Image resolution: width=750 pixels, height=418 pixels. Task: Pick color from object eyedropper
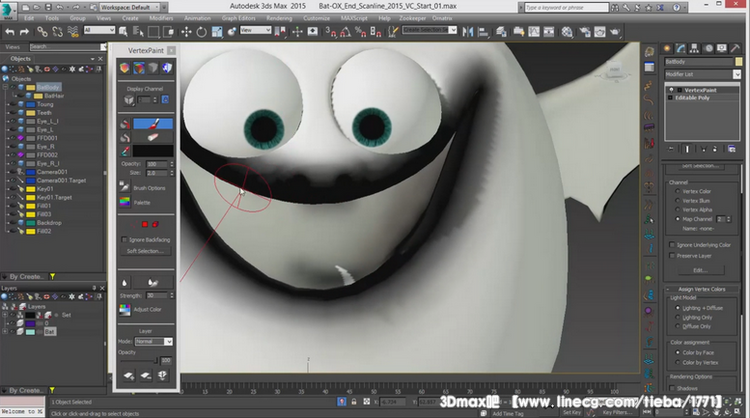click(125, 151)
